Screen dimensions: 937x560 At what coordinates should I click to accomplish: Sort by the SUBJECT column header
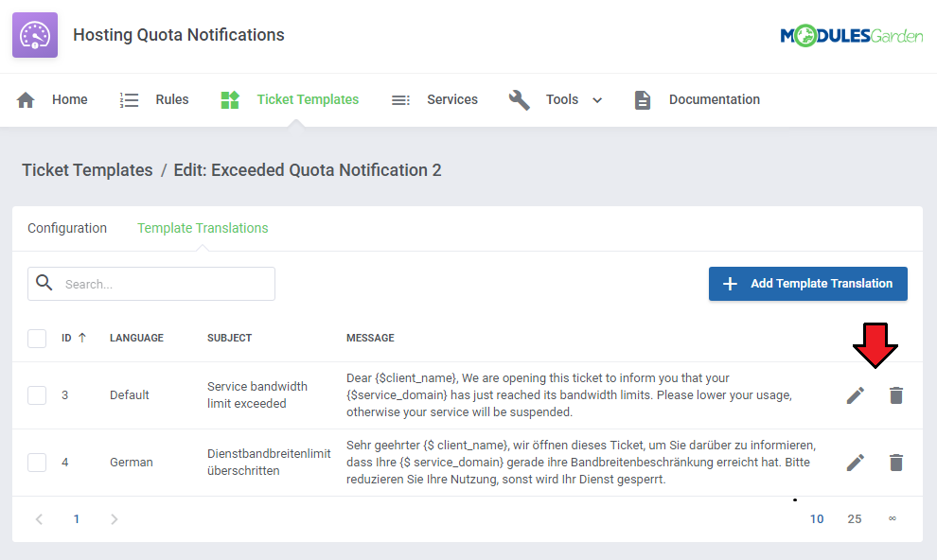pyautogui.click(x=229, y=338)
